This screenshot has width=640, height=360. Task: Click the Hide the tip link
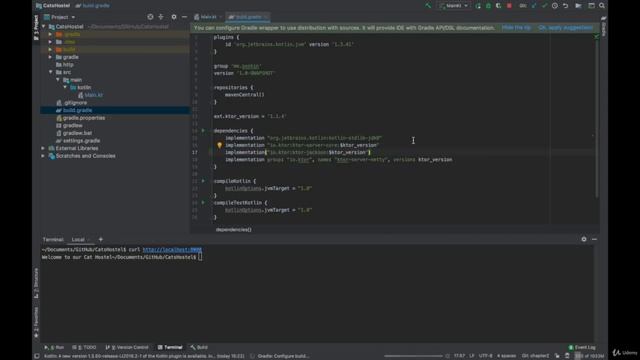coord(516,28)
